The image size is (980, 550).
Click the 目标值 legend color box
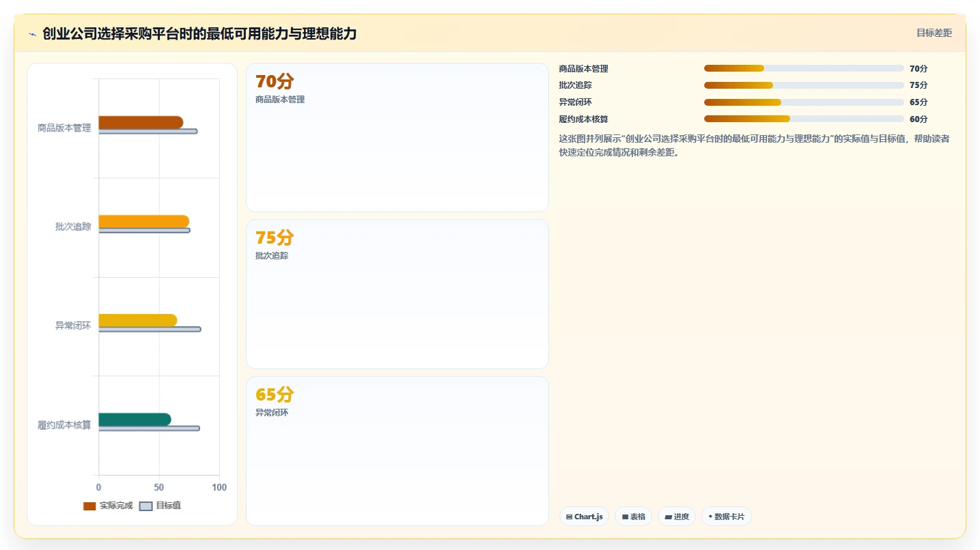pos(145,506)
